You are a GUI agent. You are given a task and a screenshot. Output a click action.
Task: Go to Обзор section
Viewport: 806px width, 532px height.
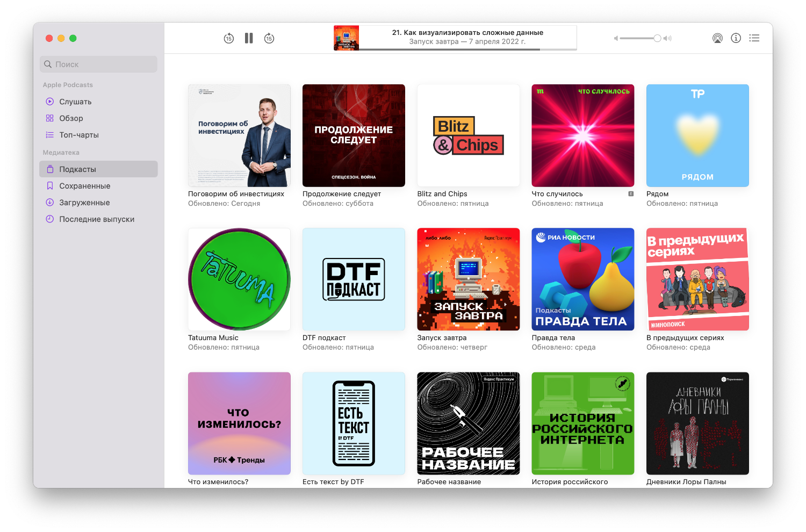coord(98,118)
